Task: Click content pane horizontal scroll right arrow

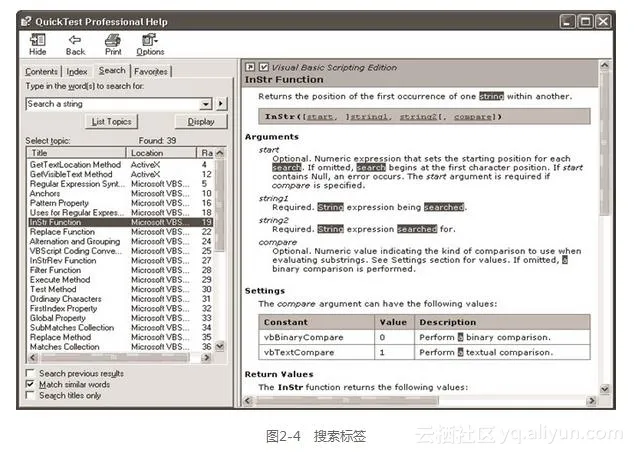Action: (x=592, y=401)
